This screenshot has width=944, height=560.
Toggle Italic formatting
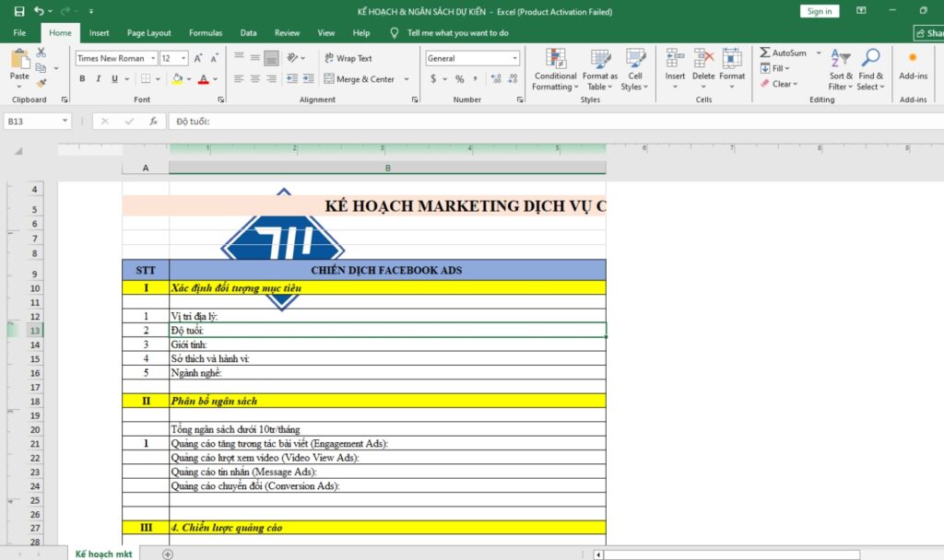point(99,79)
